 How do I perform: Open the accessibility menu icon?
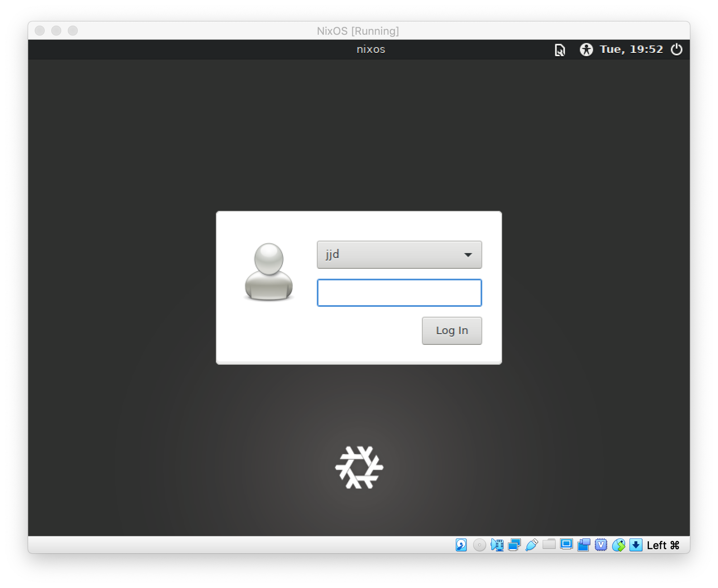click(x=586, y=50)
